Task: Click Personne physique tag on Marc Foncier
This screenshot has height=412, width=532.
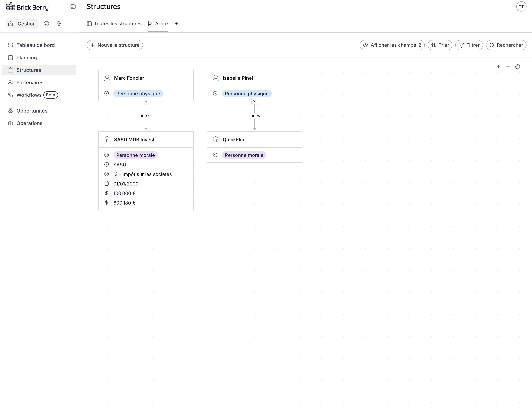Action: (x=138, y=93)
